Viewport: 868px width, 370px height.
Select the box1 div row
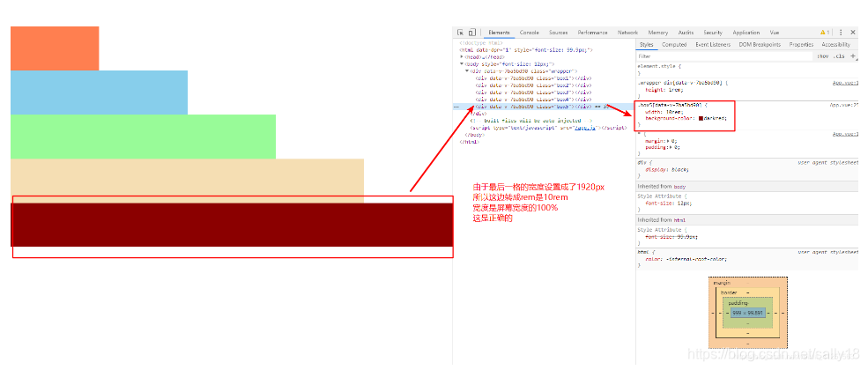(x=533, y=78)
